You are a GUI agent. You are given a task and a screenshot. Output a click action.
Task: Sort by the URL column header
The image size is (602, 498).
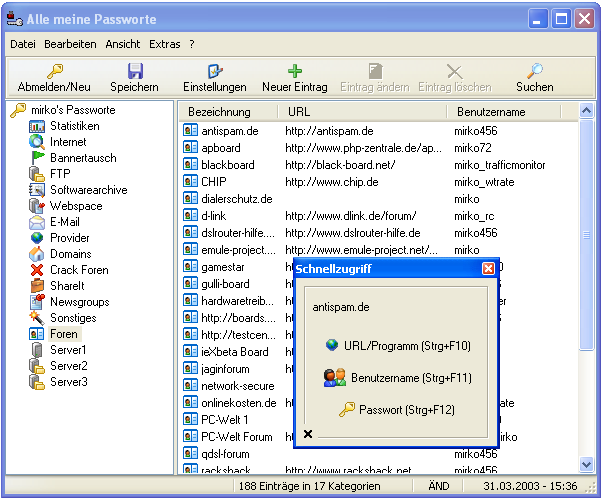click(x=362, y=112)
